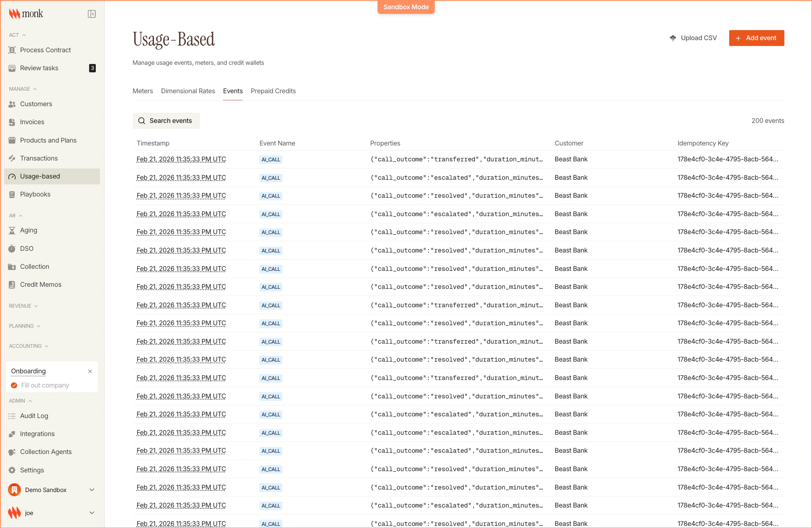Click the Event Name column header
The image size is (812, 528).
pos(277,143)
